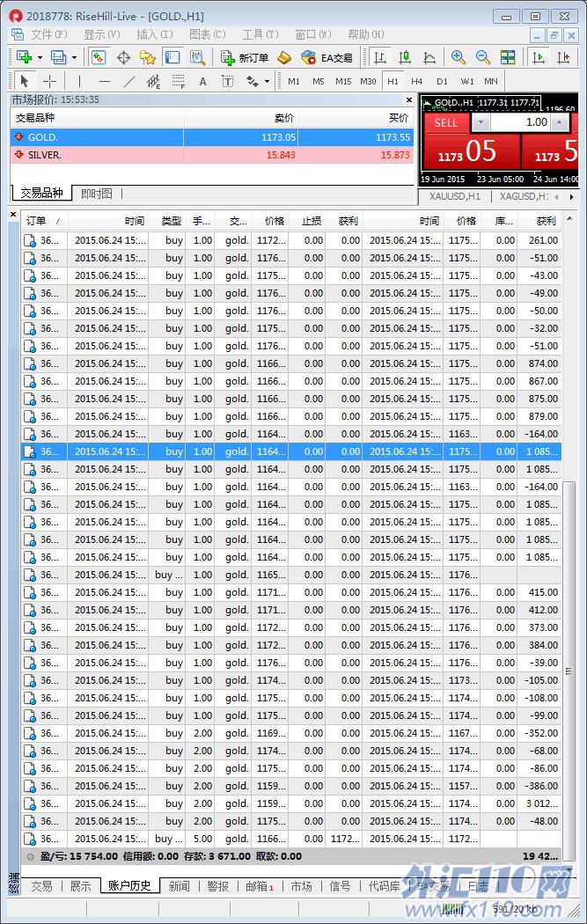Screen dimensions: 587x924
Task: Sort by 订单 column header
Action: click(x=44, y=221)
